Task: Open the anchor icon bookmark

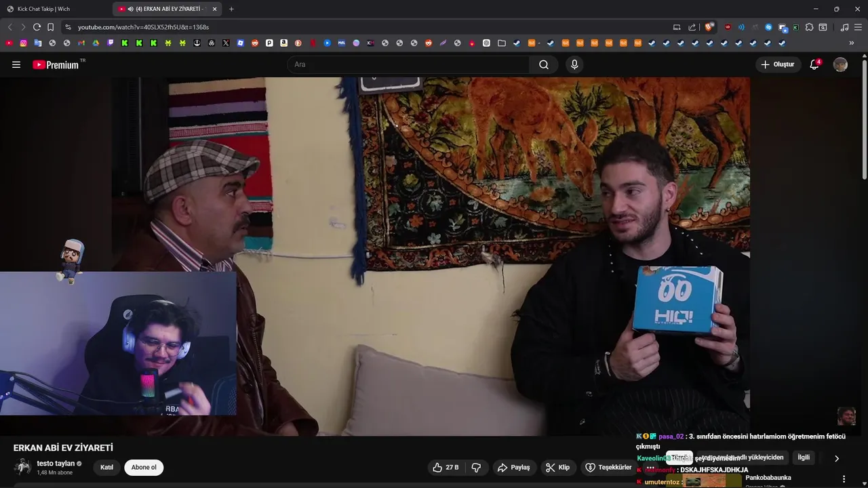Action: (x=197, y=43)
